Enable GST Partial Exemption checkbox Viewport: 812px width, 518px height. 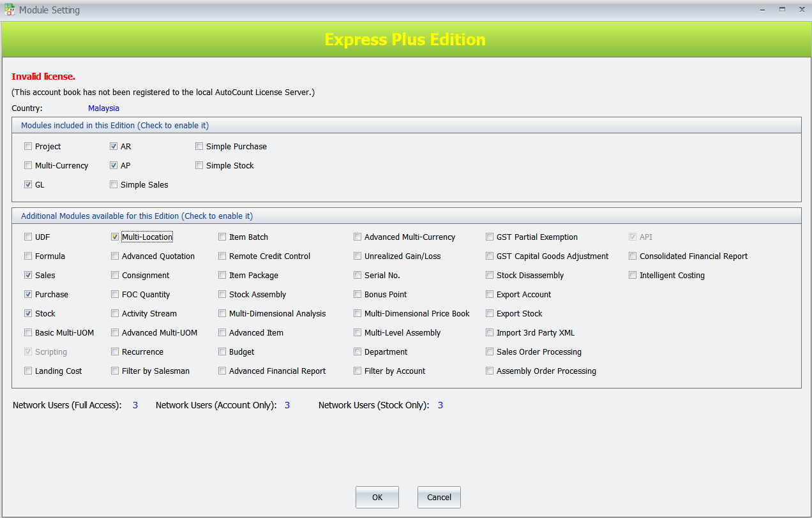tap(490, 237)
